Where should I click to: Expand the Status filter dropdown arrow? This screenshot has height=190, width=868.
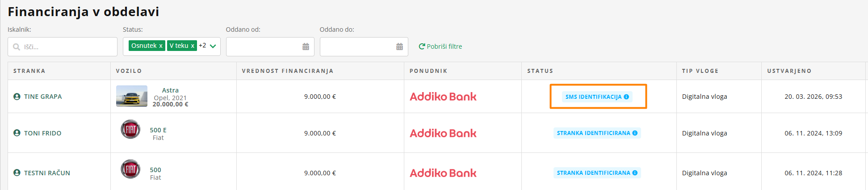[213, 46]
